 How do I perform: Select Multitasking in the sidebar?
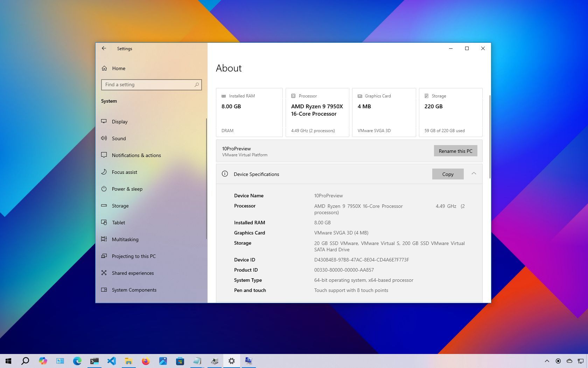[125, 239]
